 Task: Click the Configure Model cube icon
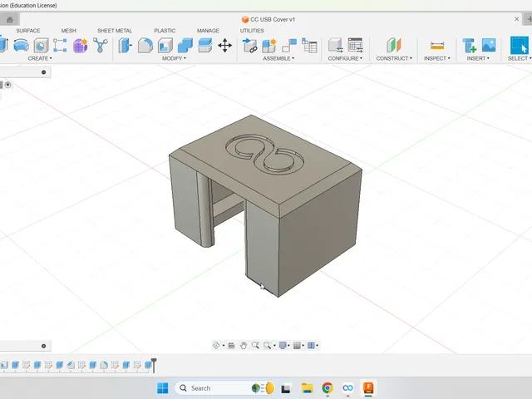(x=335, y=45)
